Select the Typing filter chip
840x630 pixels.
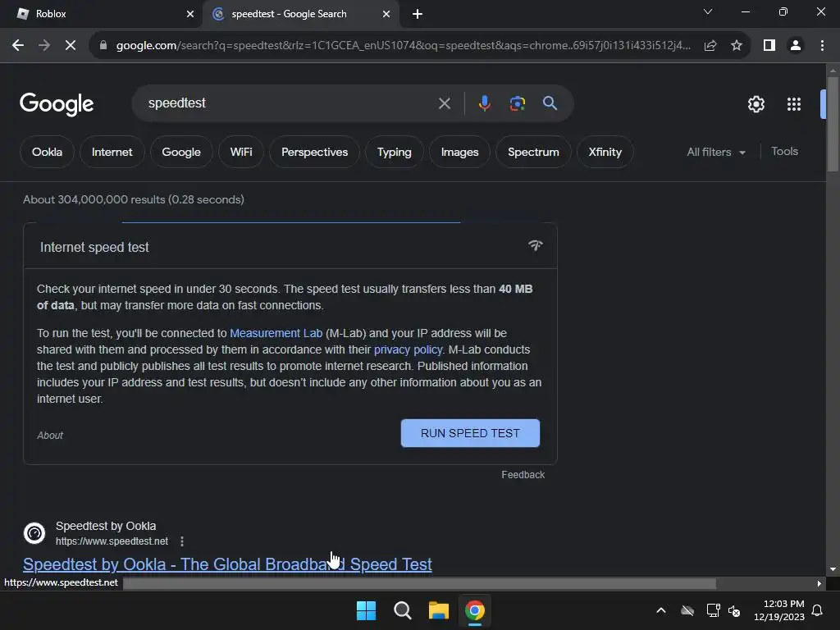(395, 152)
